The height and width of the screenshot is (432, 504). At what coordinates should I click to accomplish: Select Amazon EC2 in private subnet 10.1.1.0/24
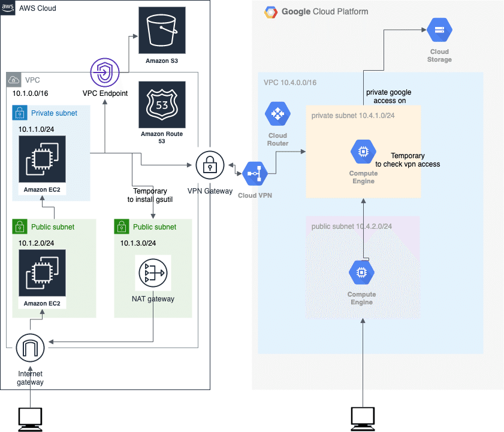point(42,159)
